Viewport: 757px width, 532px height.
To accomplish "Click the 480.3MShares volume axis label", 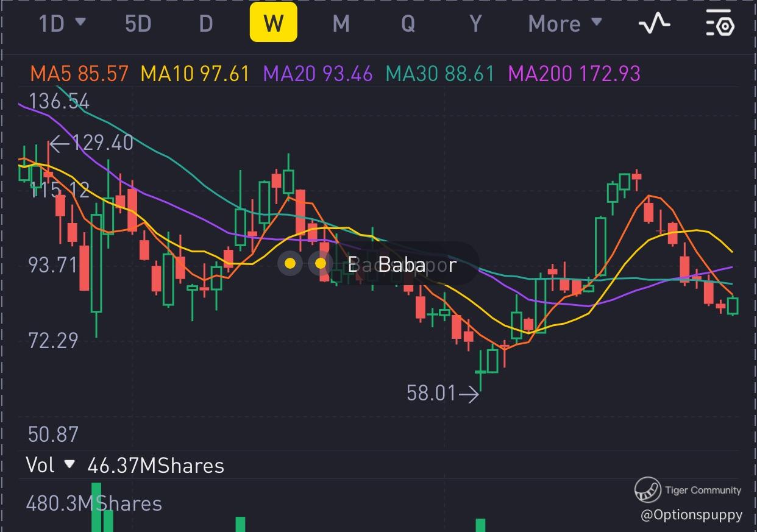I will pyautogui.click(x=94, y=503).
